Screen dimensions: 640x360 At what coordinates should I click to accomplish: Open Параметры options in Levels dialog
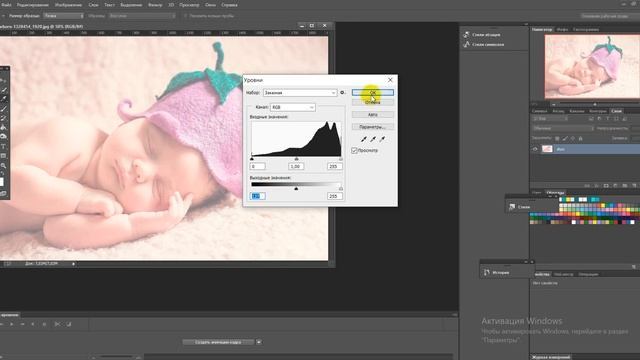(x=373, y=127)
